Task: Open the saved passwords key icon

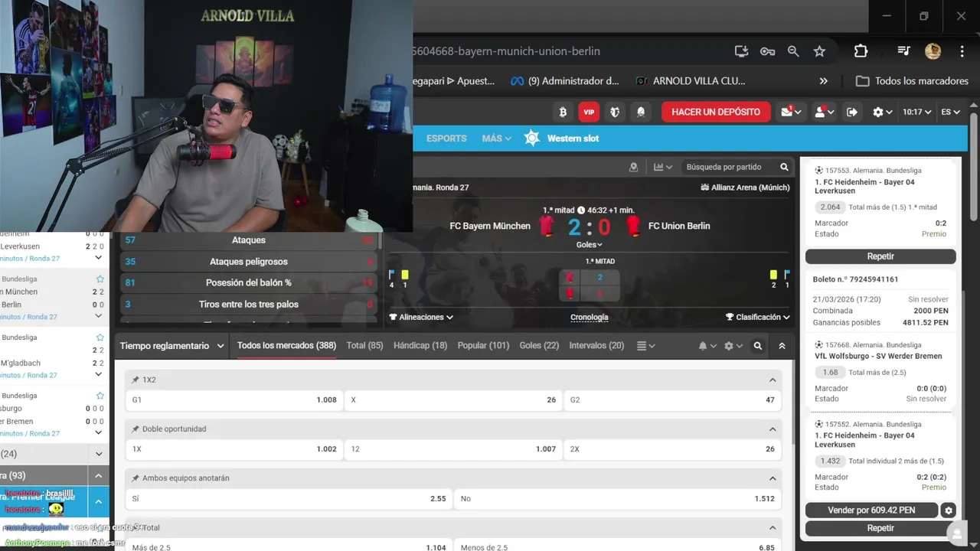Action: 767,51
